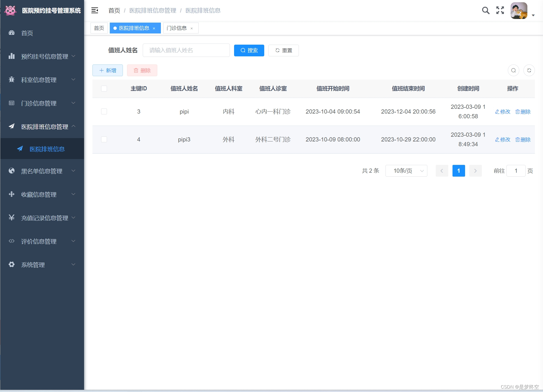The width and height of the screenshot is (543, 392).
Task: Click the 重置 button
Action: click(x=284, y=50)
